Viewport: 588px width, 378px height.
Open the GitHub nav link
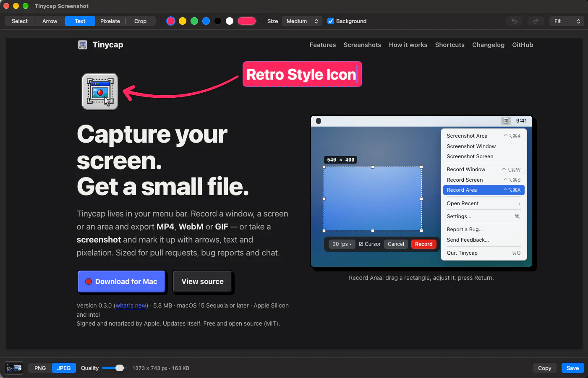click(x=523, y=45)
